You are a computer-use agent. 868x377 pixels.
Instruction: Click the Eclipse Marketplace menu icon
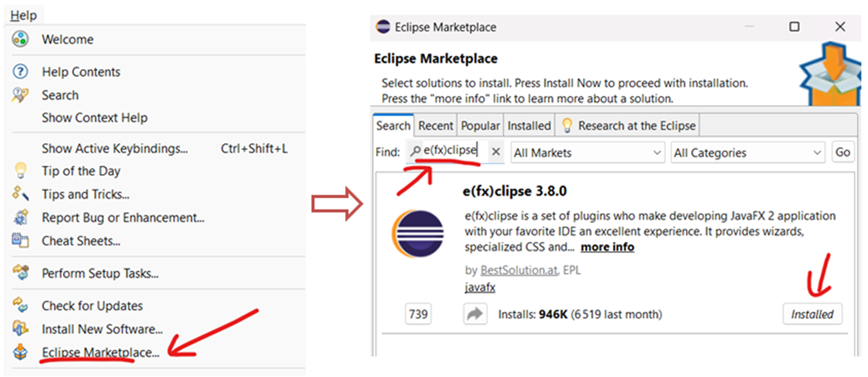point(20,352)
